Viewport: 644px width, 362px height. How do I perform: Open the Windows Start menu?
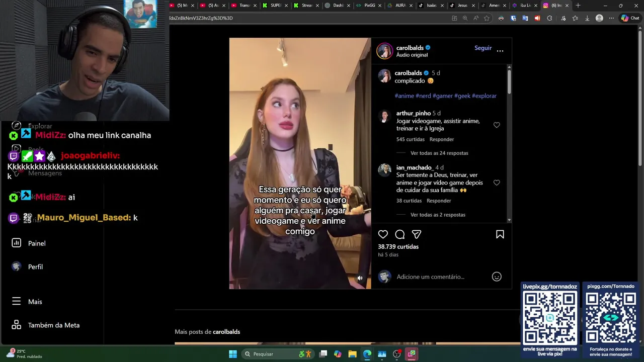click(x=233, y=354)
